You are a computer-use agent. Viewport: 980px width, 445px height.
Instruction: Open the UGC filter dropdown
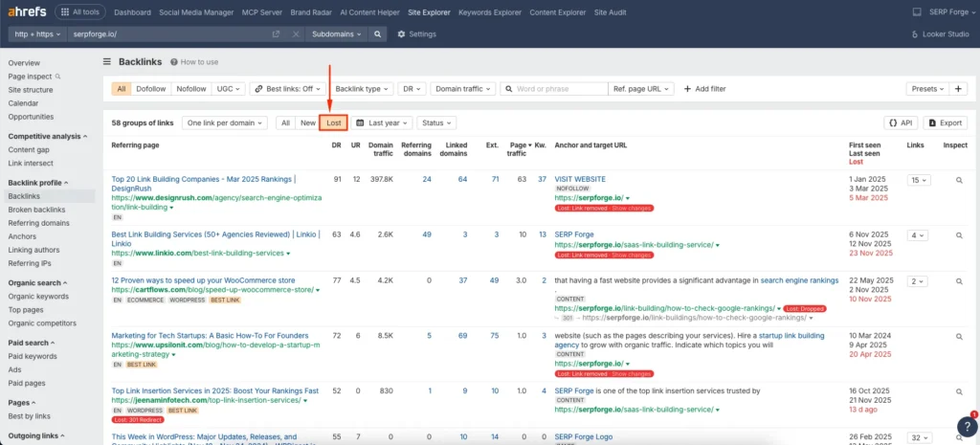click(228, 89)
